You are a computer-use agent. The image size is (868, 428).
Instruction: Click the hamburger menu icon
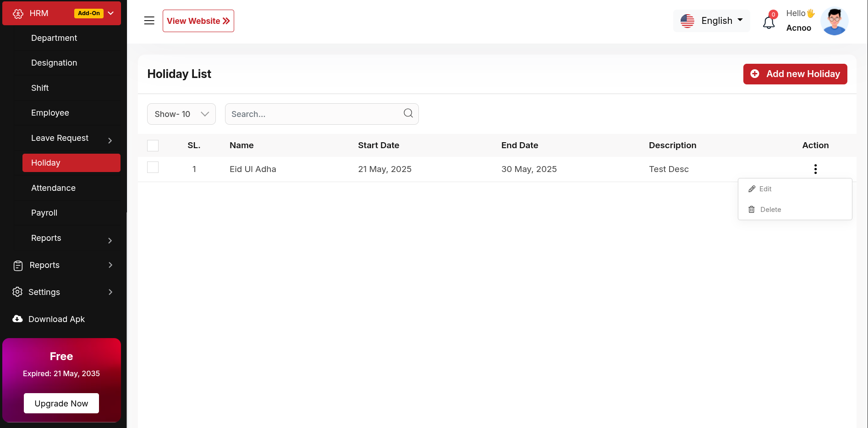149,21
